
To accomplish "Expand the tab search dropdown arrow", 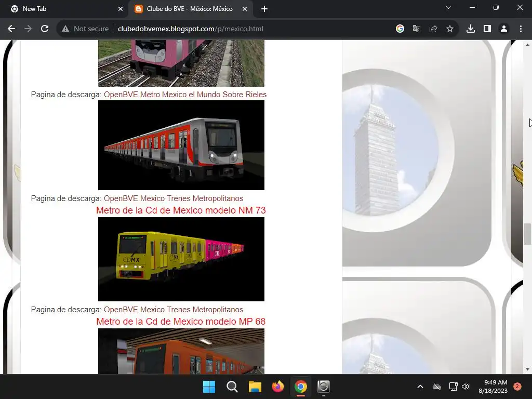I will tap(448, 7).
